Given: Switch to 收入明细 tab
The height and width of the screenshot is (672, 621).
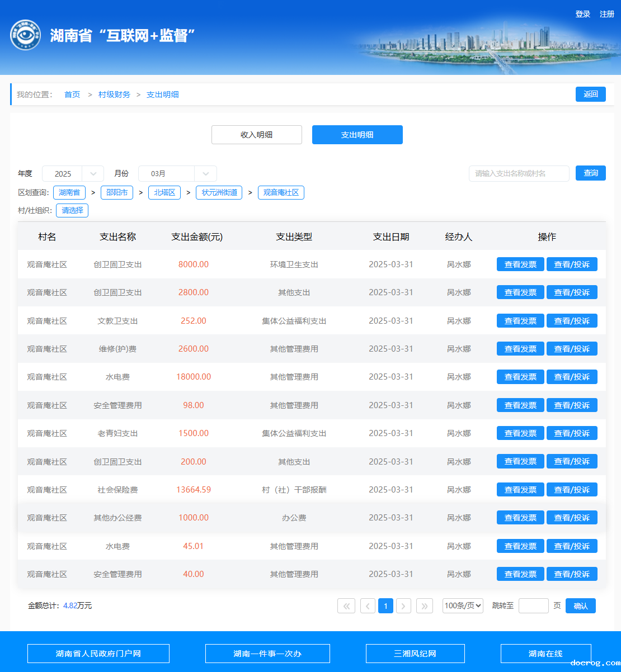Looking at the screenshot, I should click(x=256, y=135).
